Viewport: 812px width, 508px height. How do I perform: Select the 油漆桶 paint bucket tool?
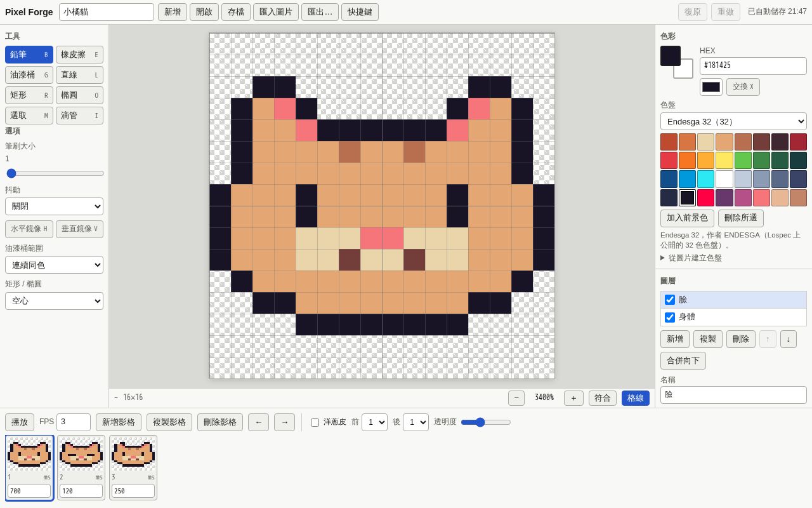tap(29, 75)
